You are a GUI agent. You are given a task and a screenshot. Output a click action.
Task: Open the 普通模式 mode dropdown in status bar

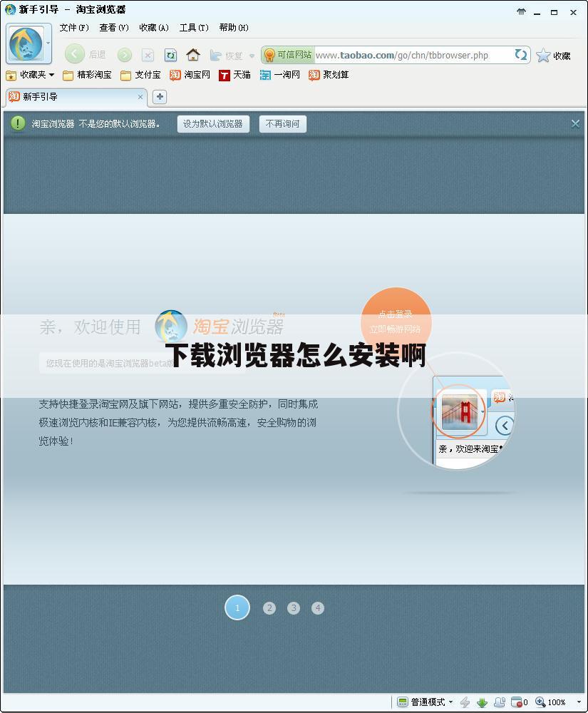(425, 702)
